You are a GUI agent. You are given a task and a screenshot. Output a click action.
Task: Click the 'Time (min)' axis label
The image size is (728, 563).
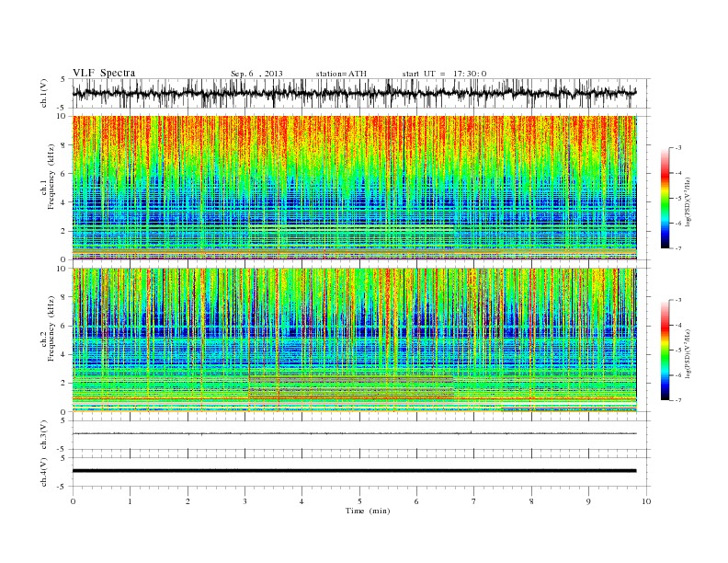368,511
